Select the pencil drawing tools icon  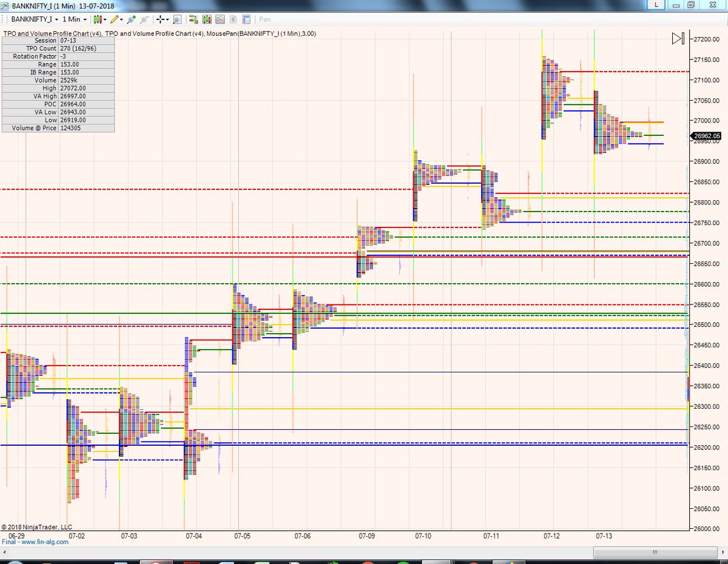(114, 19)
